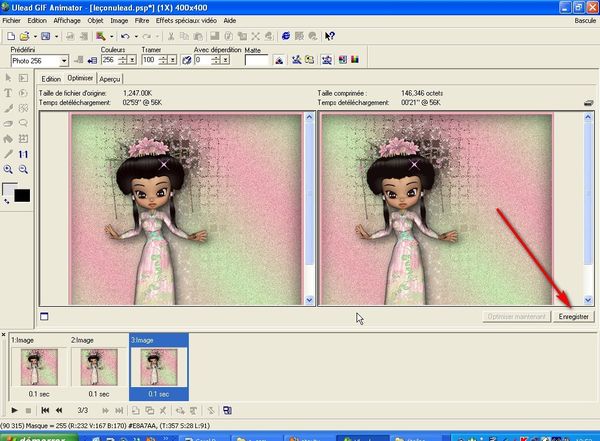Click the 1:1 actual size icon
This screenshot has height=441, width=600.
click(x=23, y=154)
